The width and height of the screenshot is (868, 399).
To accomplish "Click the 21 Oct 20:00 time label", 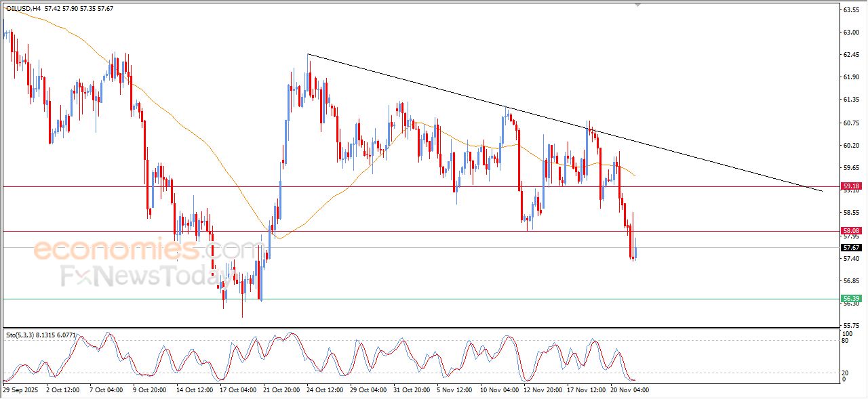I will click(x=281, y=390).
